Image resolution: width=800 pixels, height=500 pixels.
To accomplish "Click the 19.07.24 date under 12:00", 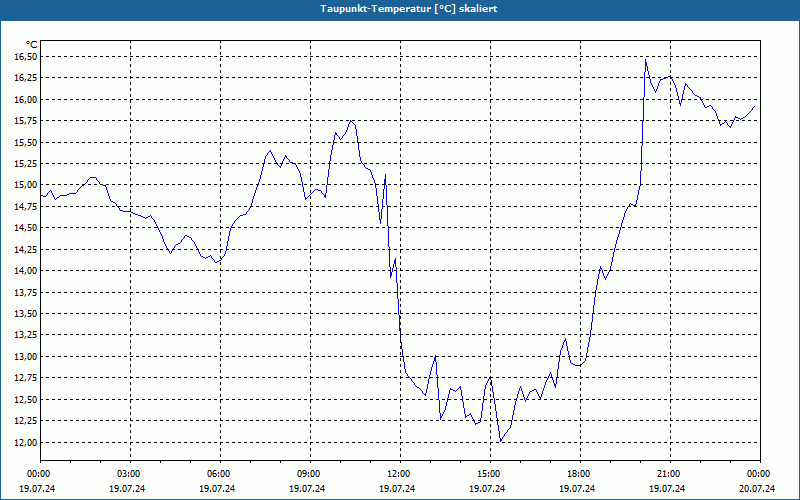I will (x=397, y=489).
